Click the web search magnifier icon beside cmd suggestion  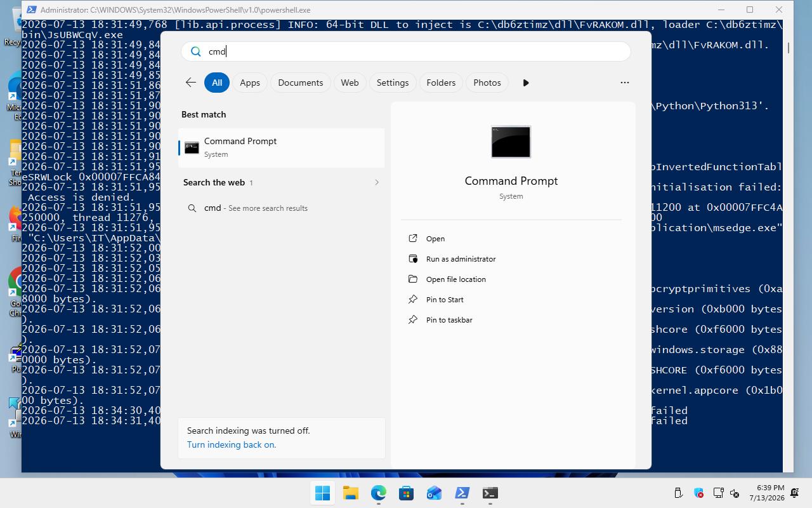pyautogui.click(x=192, y=208)
